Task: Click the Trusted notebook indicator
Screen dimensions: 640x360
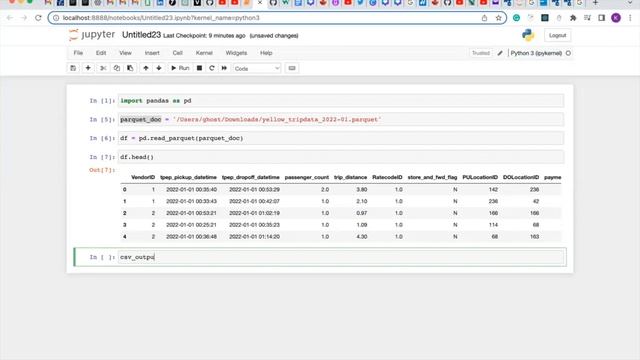Action: point(481,53)
